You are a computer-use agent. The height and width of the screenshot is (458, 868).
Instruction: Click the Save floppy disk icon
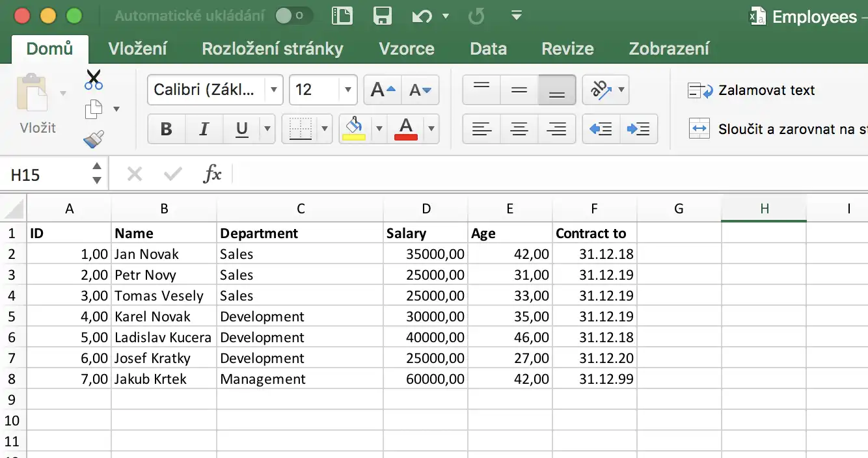click(x=382, y=16)
